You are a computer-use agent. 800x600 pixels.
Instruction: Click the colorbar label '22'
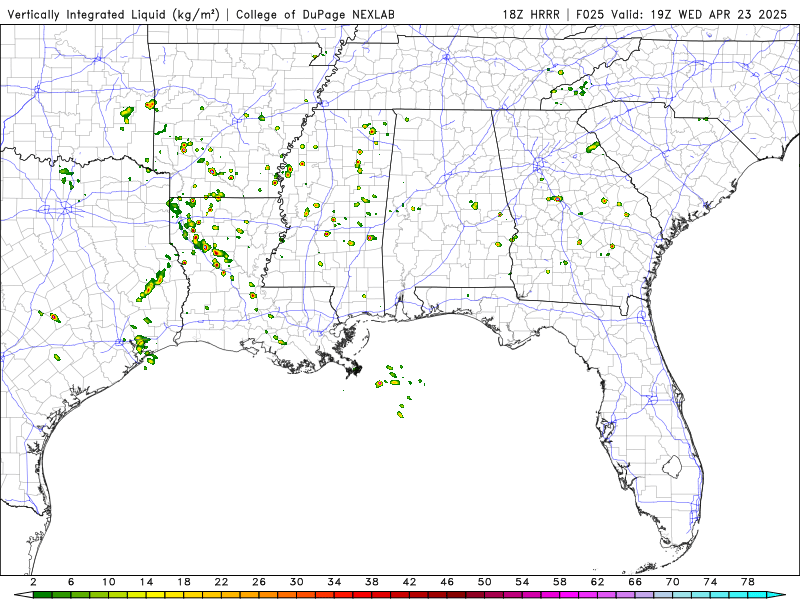[x=221, y=582]
